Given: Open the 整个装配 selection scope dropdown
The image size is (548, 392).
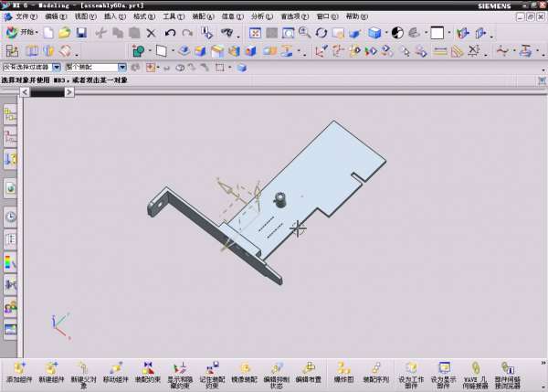Looking at the screenshot, I should 122,67.
